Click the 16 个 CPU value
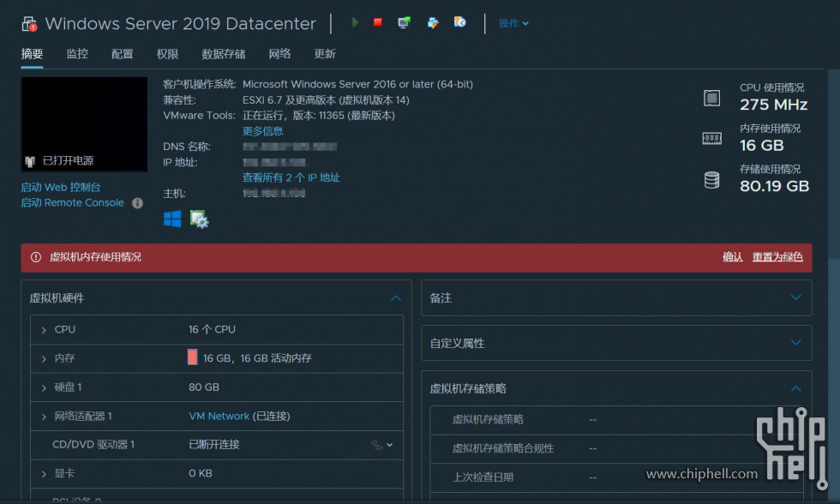This screenshot has width=840, height=504. click(x=212, y=329)
